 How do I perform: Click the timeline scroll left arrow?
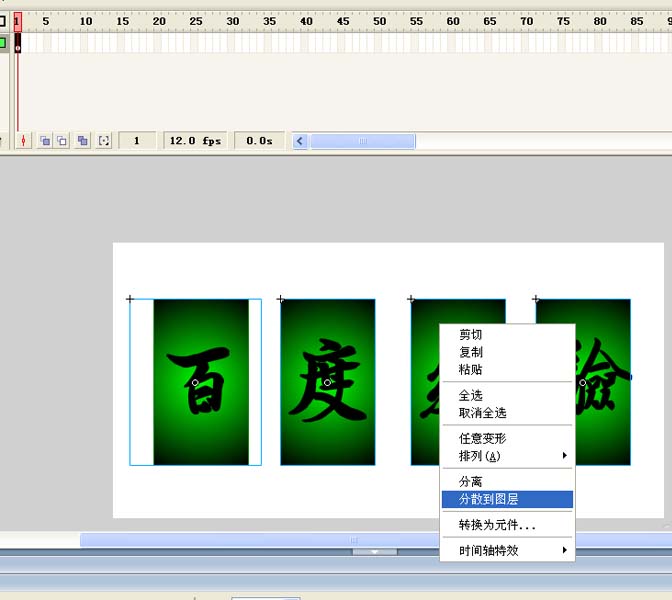[300, 141]
